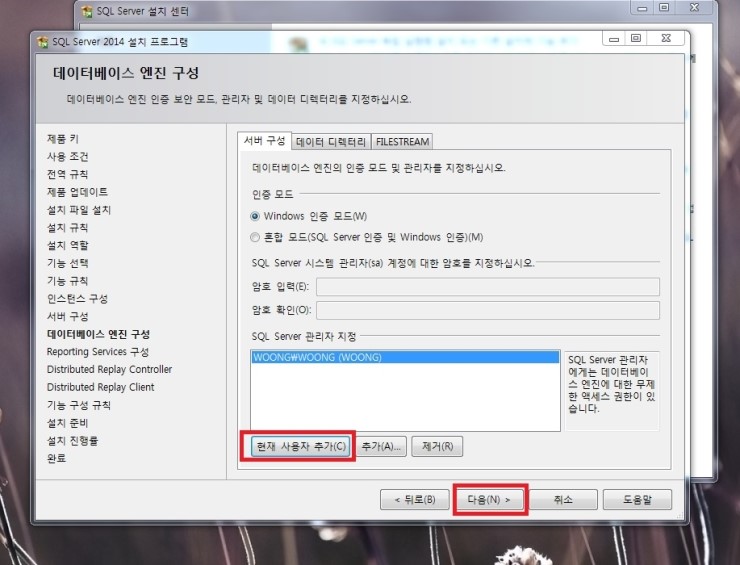
Task: Cancel setup with 취소 button
Action: 563,499
